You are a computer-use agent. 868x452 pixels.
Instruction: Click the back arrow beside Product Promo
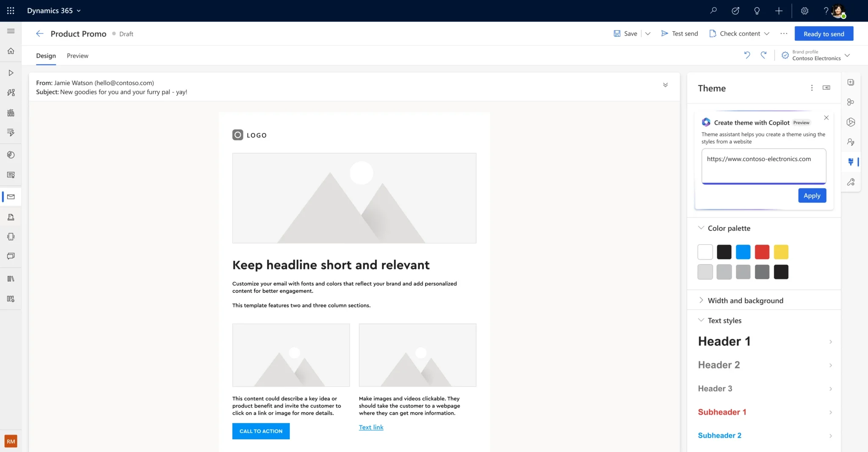point(40,34)
